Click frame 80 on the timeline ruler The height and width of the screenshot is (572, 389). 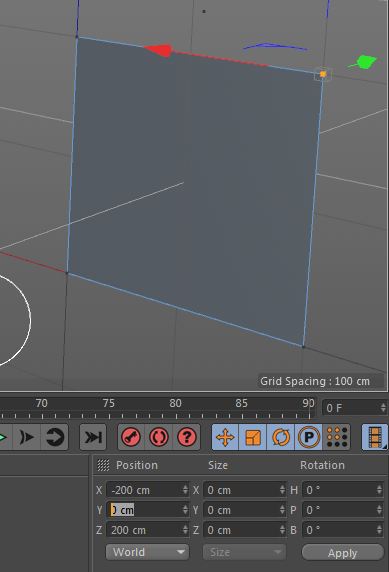click(176, 403)
